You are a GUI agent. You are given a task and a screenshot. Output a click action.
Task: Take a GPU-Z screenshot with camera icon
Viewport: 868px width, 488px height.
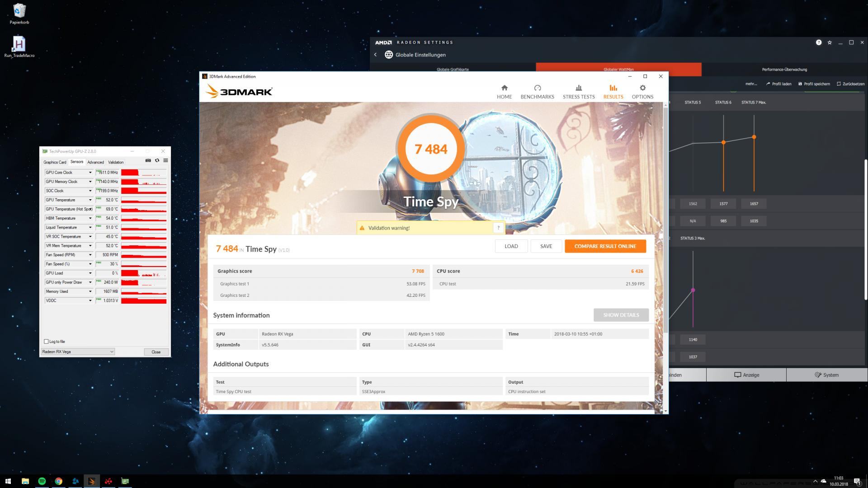[x=148, y=160]
